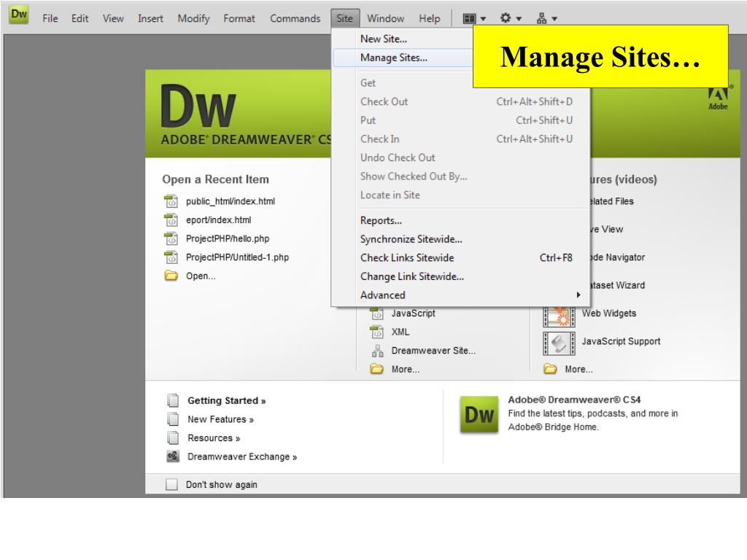The width and height of the screenshot is (747, 560).
Task: Open the Site network icon in the menu bar
Action: click(x=542, y=18)
